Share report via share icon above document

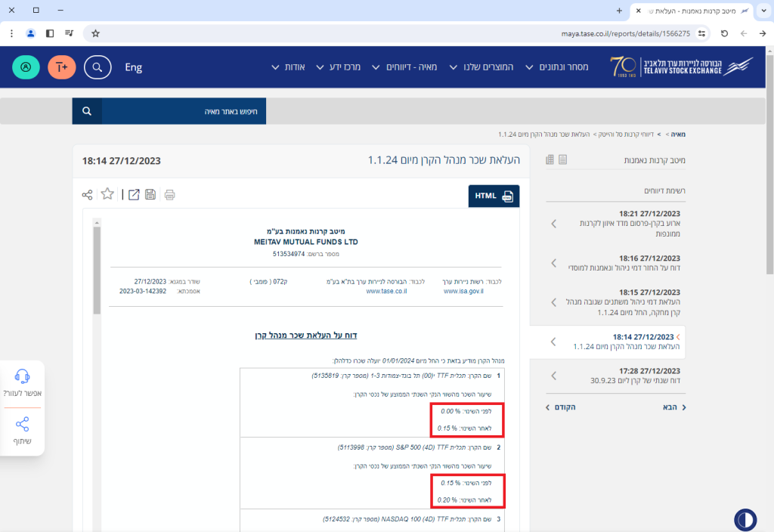pos(88,195)
